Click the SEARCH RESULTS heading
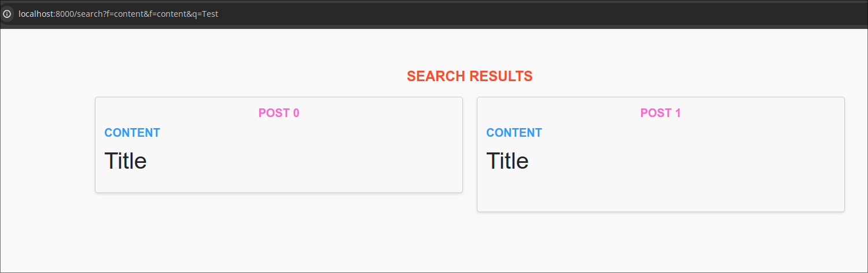The height and width of the screenshot is (273, 868). point(469,76)
